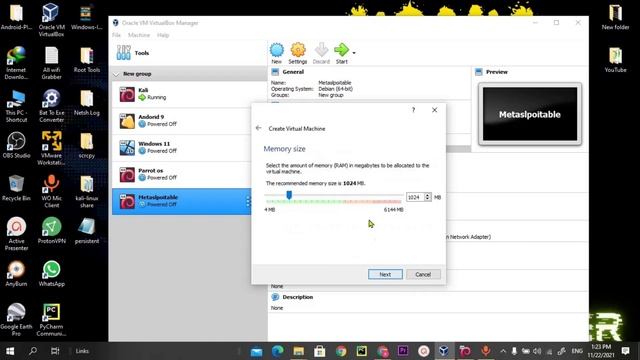Open the VMware Workstation desktop icon
The height and width of the screenshot is (360, 640).
51,148
